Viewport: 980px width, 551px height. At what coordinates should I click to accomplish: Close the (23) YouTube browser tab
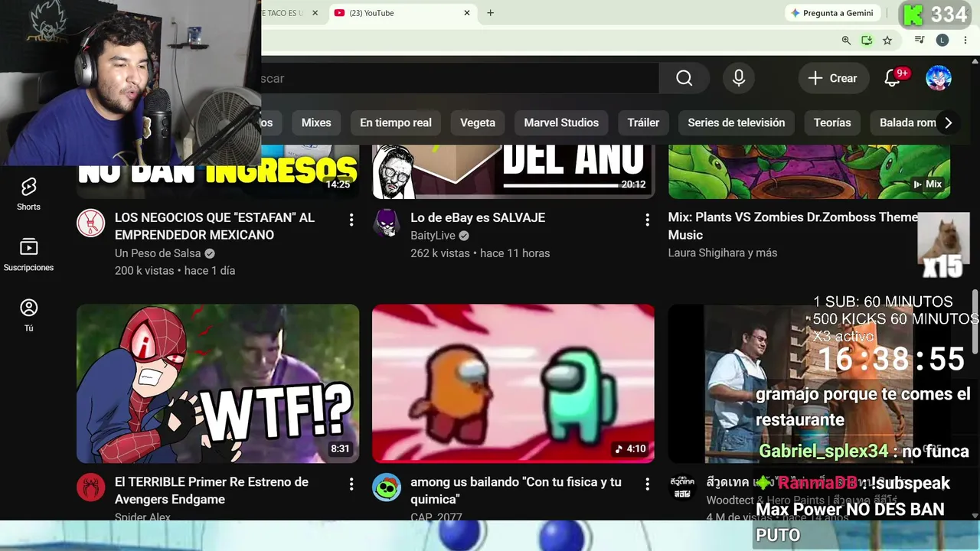[467, 13]
